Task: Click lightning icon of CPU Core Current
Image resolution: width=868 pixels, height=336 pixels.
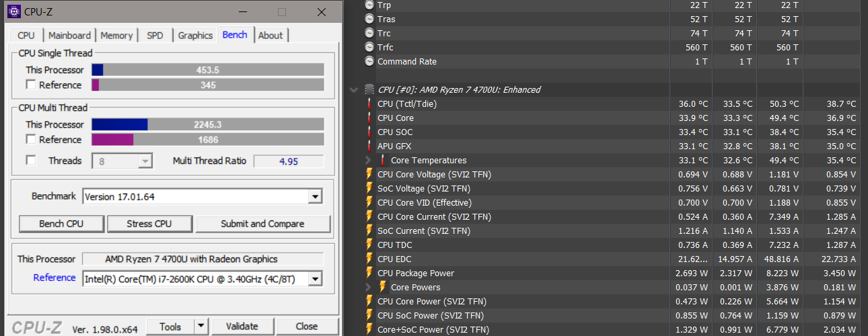Action: click(x=369, y=216)
